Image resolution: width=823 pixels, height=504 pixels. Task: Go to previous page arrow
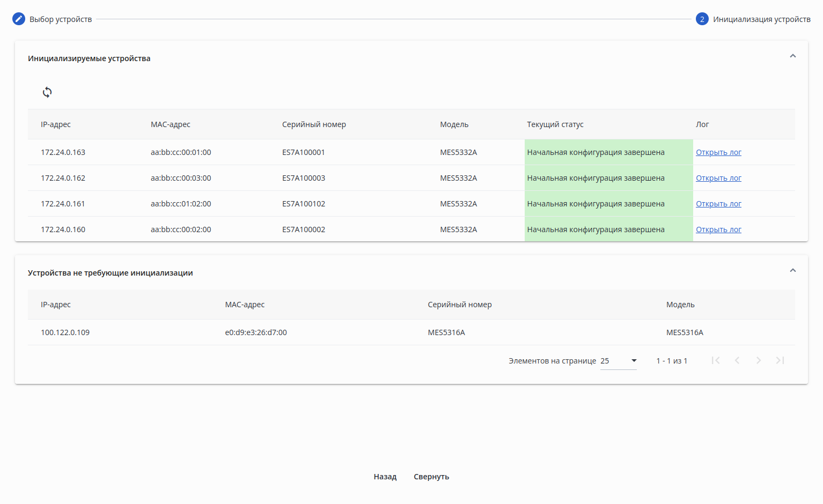pos(737,360)
